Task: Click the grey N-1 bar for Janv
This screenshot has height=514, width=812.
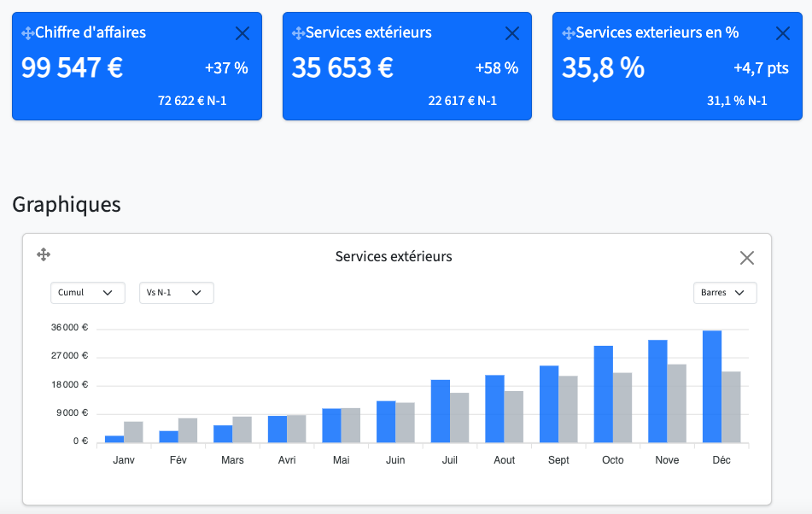Action: point(133,432)
